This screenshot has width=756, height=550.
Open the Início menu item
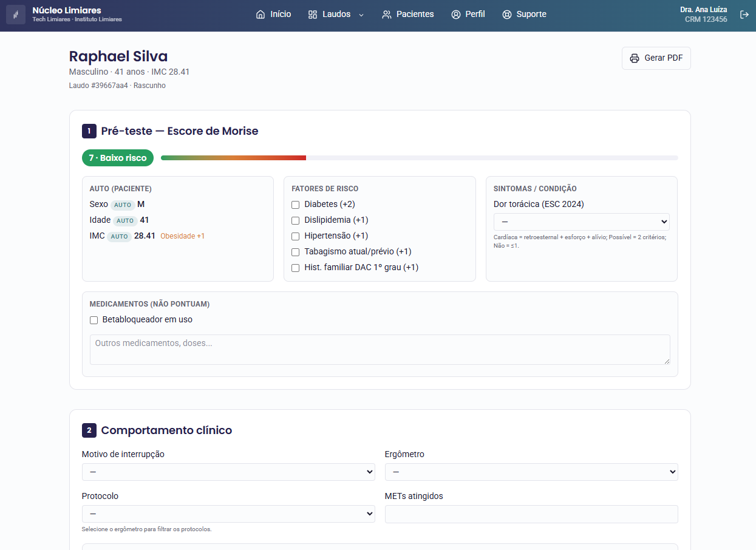(273, 14)
